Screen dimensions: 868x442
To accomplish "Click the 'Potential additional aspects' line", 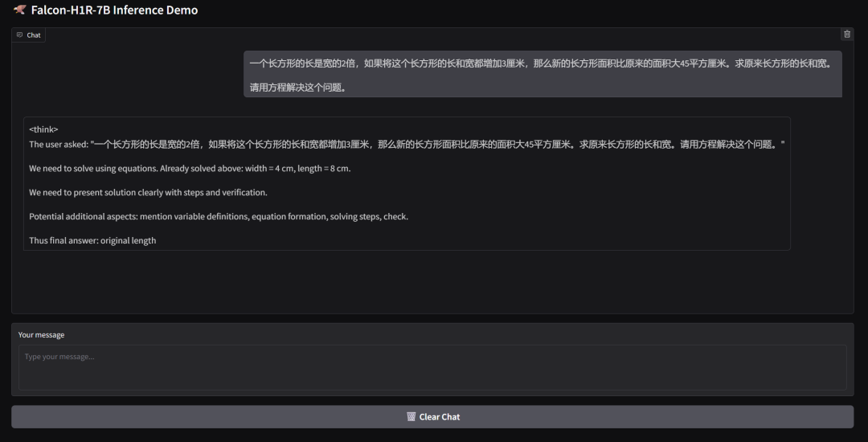I will 219,216.
